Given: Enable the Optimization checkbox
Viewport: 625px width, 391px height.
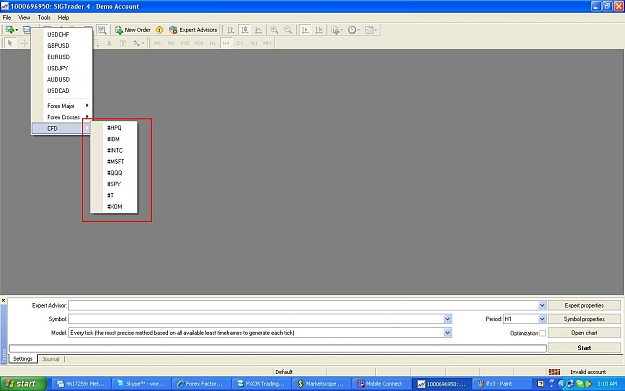Looking at the screenshot, I should pos(542,333).
